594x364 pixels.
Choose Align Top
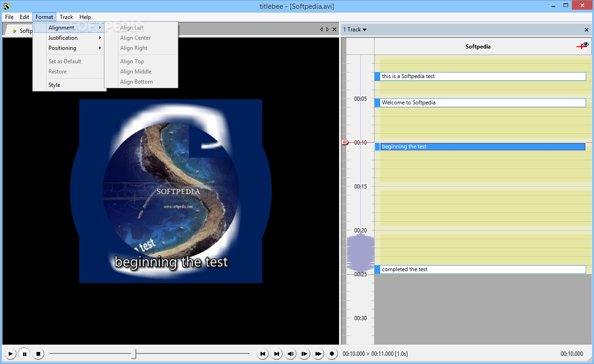point(141,61)
